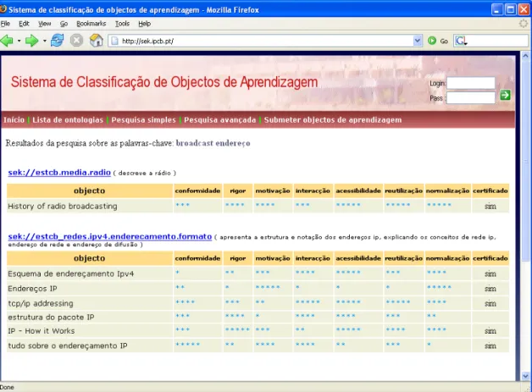
Task: Open the Home page icon
Action: click(x=97, y=41)
